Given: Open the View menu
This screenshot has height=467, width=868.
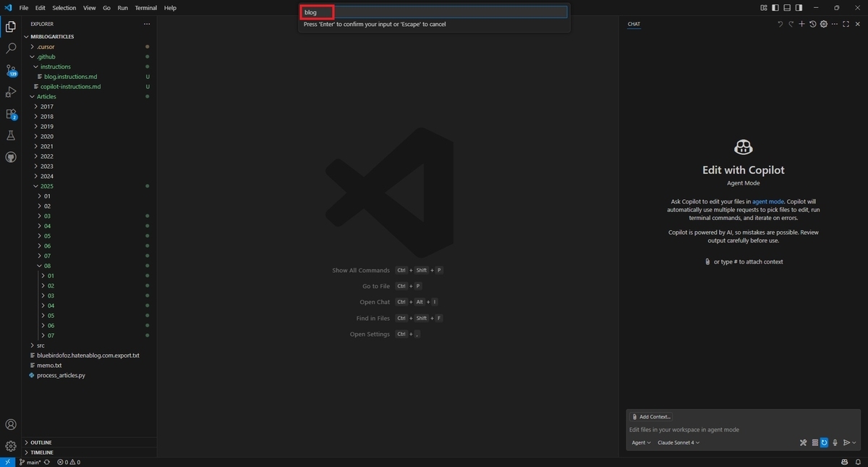Looking at the screenshot, I should point(90,8).
